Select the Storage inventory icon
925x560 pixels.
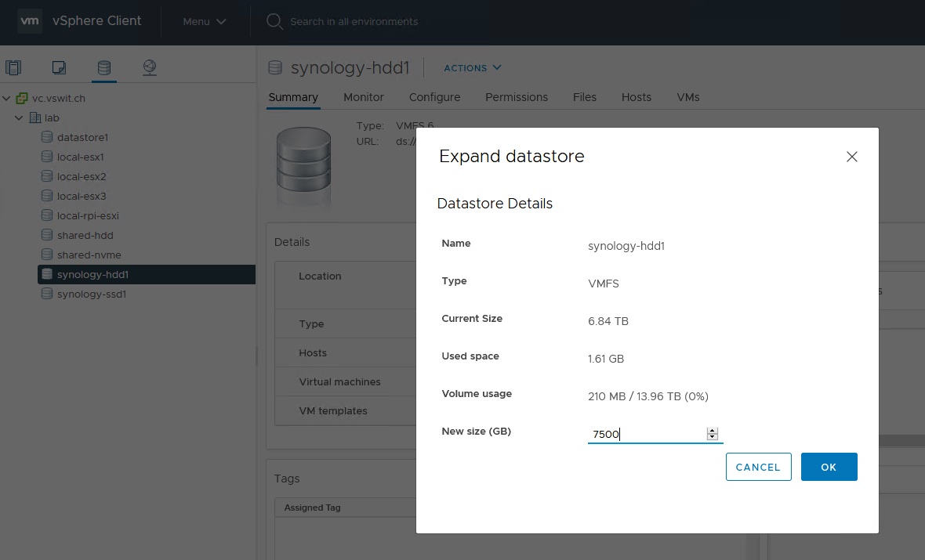[103, 68]
